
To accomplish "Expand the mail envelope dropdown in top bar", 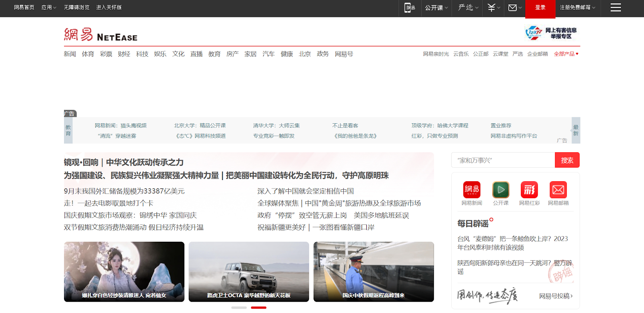I will click(515, 8).
